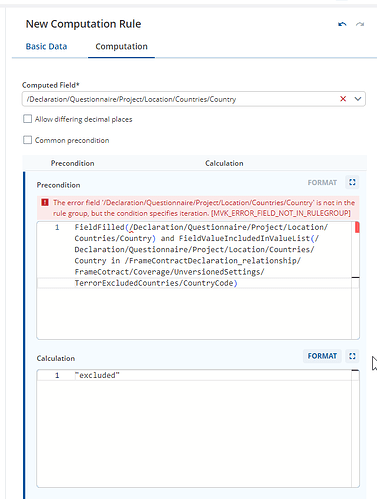Click the red error marker on precondition scrollbar
The image size is (377, 499).
357,227
